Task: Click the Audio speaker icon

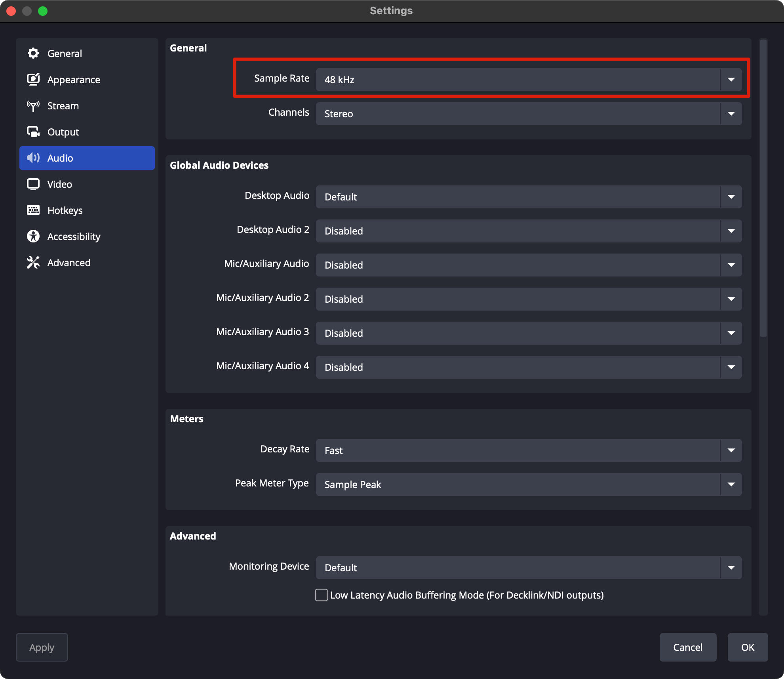Action: click(33, 158)
